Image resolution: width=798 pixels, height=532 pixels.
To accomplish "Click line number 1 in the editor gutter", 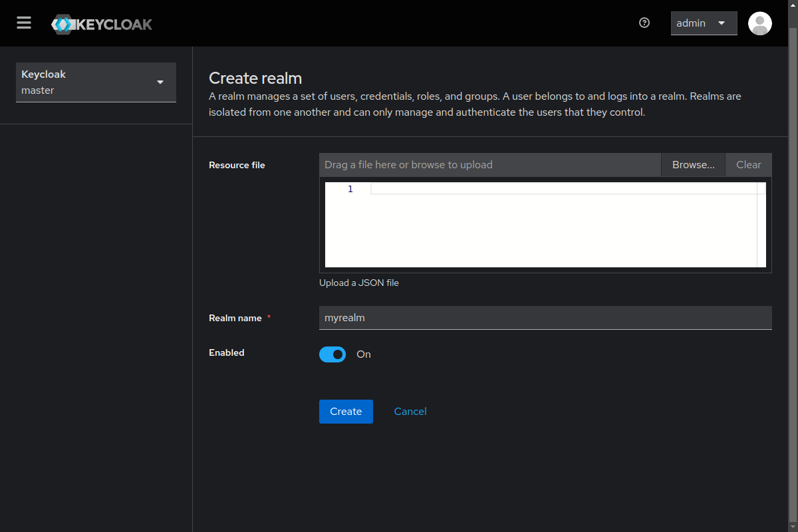I will 350,190.
